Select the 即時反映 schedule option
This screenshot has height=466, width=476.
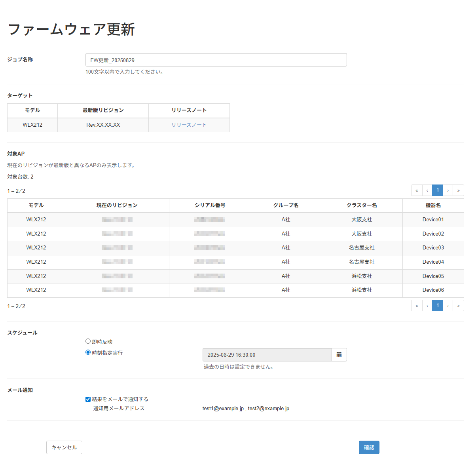coord(88,341)
